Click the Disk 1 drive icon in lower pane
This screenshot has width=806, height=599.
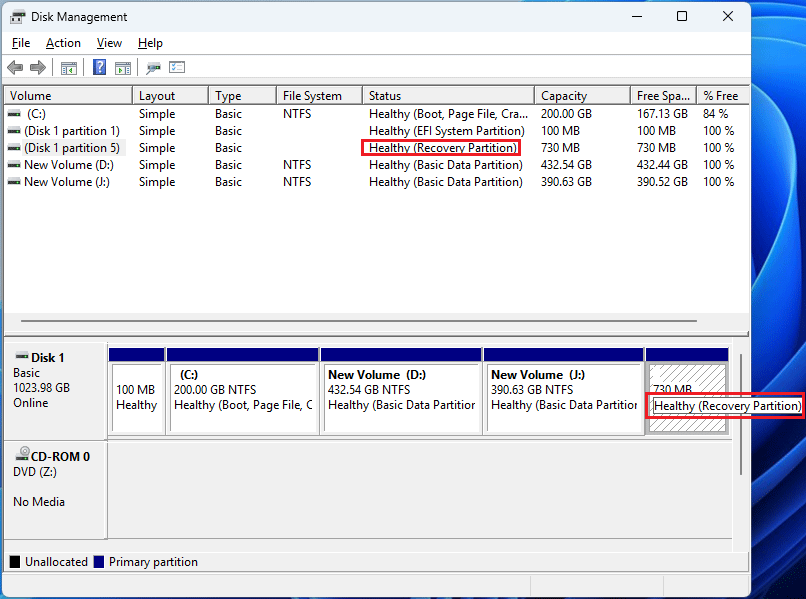22,356
